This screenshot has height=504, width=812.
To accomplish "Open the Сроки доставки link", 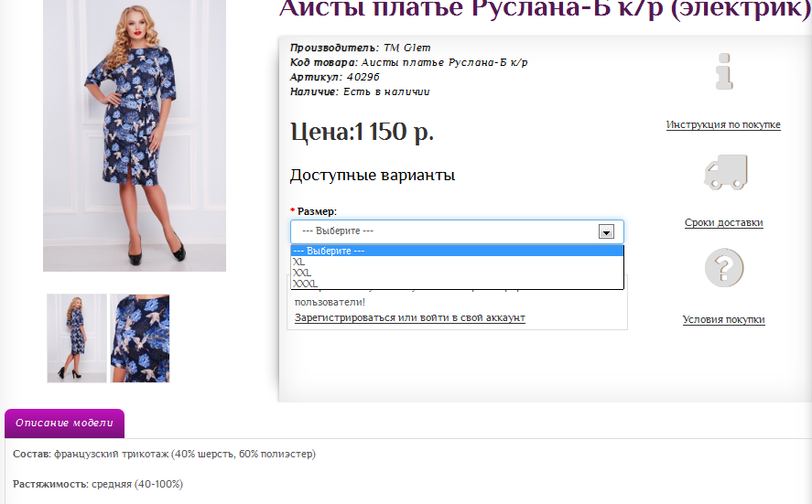I will tap(723, 222).
